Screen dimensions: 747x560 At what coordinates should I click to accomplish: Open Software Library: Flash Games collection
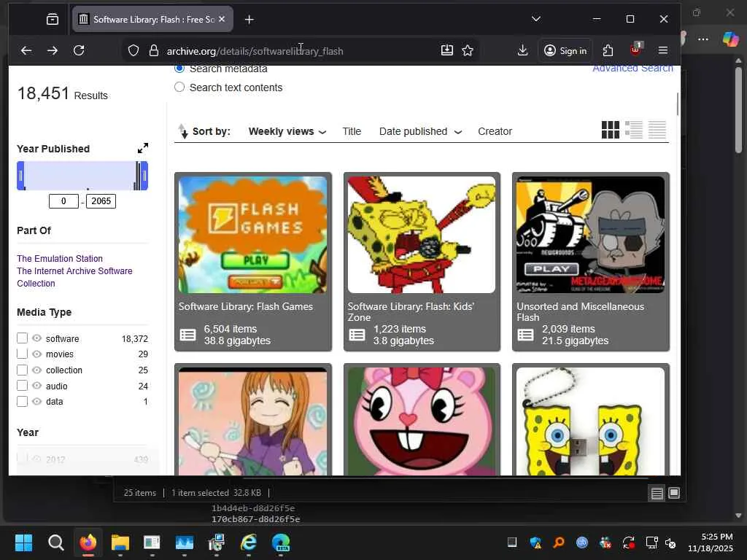253,262
